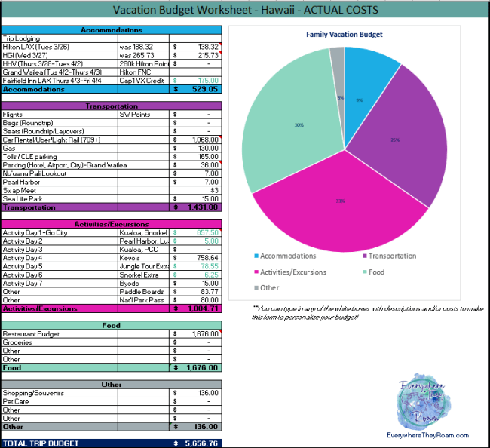Click the Shopping/Souvenirs cost cell
490x448 pixels.
point(196,391)
